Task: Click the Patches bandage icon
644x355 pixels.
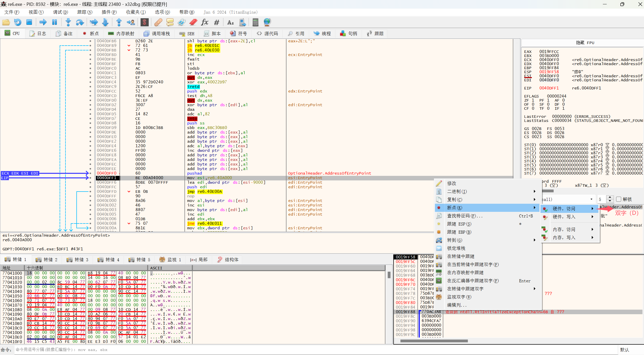Action: coord(158,22)
